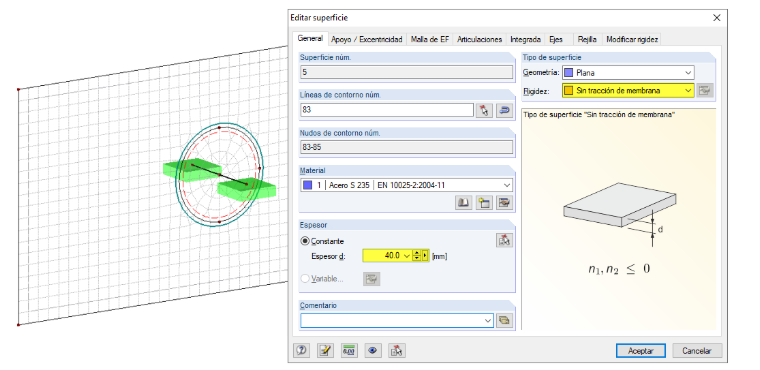
Task: Create a new material icon
Action: (484, 203)
